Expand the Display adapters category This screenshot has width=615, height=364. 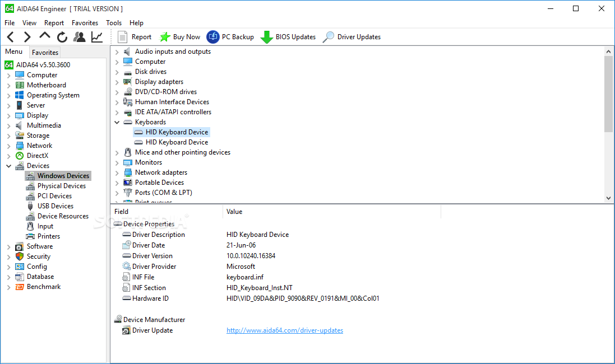[x=117, y=82]
